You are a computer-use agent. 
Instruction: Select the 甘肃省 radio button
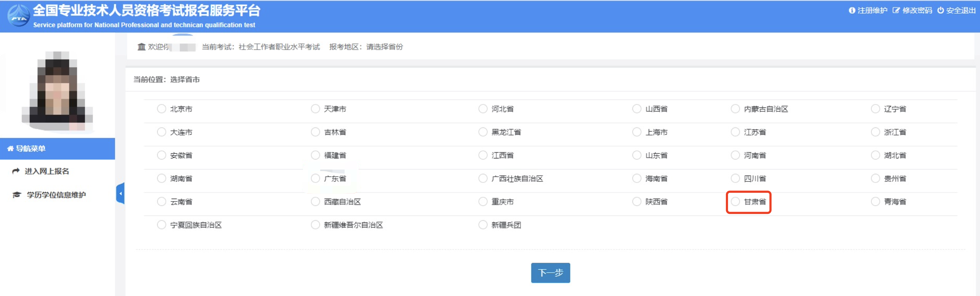(x=735, y=202)
